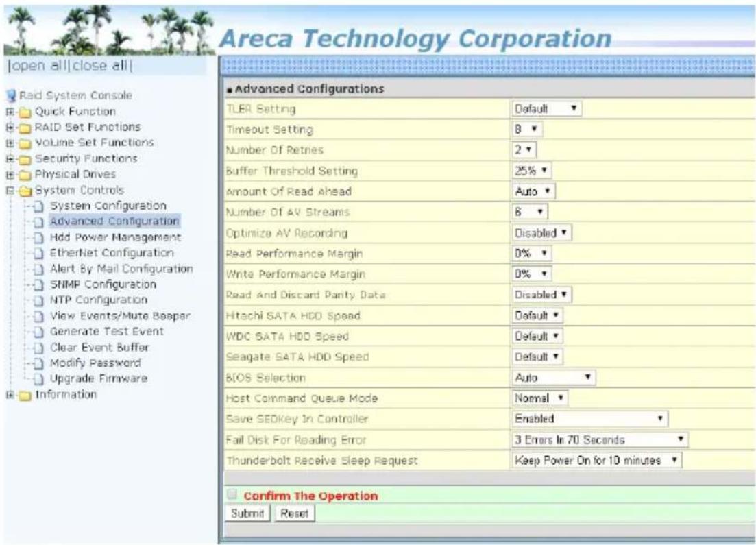Click the System Configuration page icon

(x=39, y=206)
